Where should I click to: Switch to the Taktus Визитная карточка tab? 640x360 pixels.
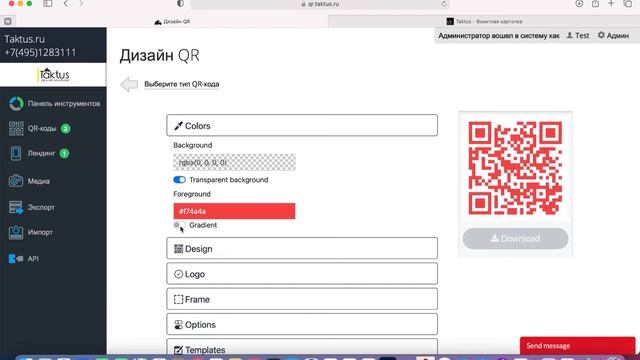tap(484, 21)
